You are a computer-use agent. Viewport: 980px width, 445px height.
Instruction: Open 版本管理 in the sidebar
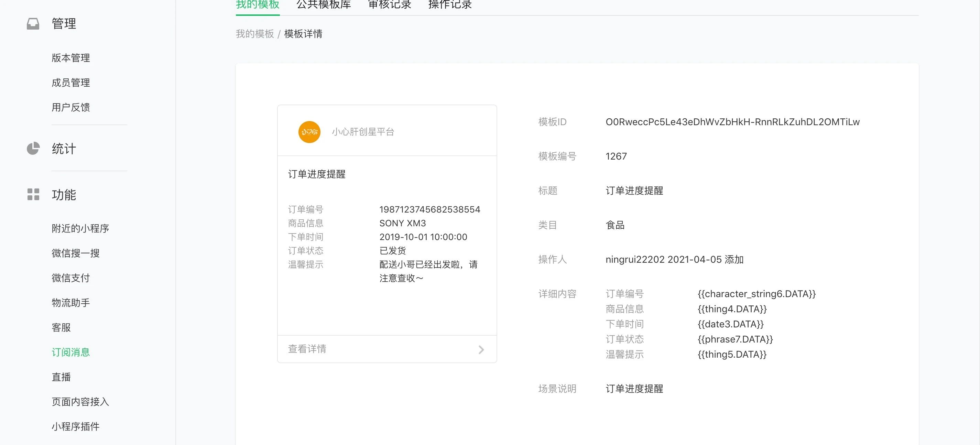click(71, 58)
